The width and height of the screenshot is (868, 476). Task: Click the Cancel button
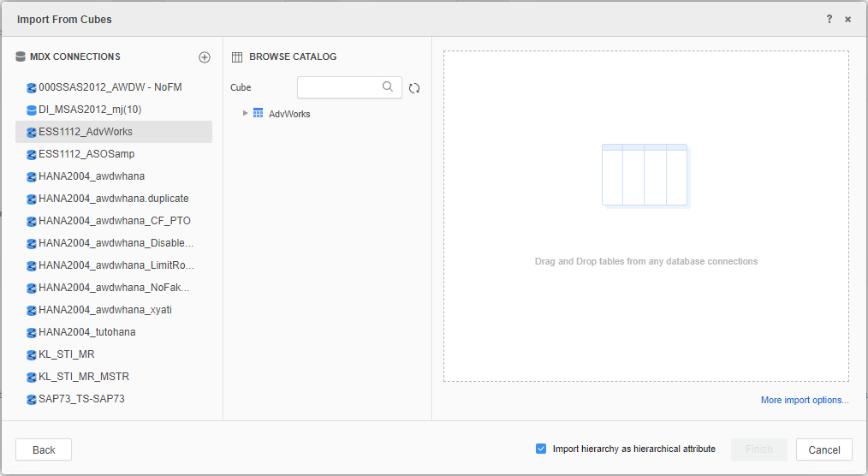(823, 449)
